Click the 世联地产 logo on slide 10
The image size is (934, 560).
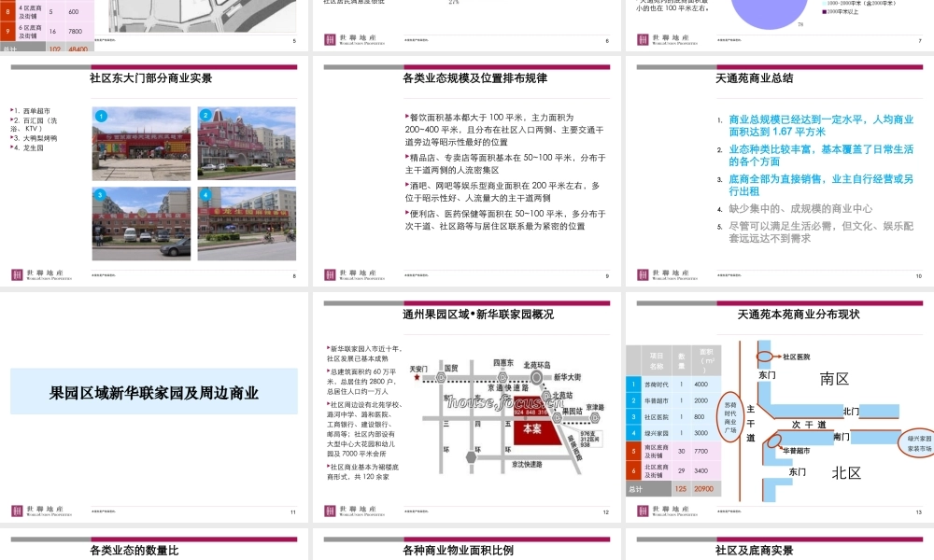[x=667, y=274]
